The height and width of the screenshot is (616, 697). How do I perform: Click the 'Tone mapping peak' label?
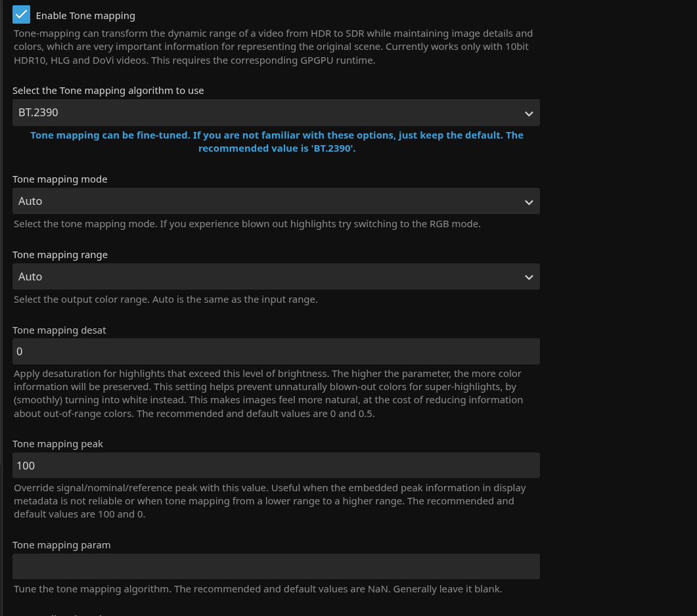tap(58, 444)
